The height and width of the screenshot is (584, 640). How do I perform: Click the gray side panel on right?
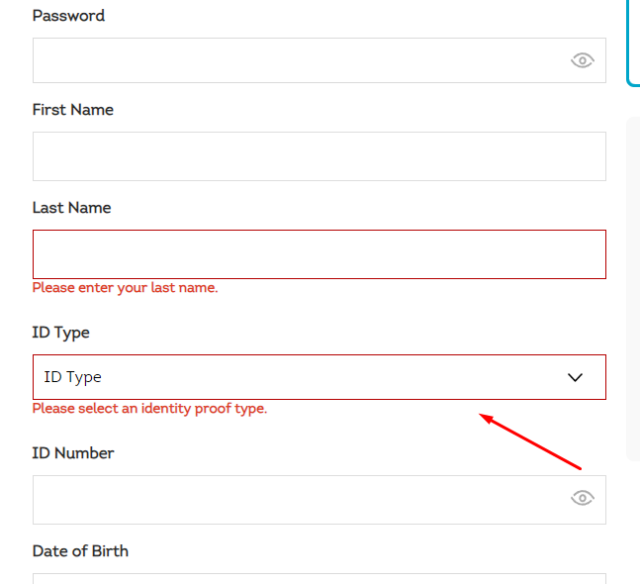tap(633, 289)
